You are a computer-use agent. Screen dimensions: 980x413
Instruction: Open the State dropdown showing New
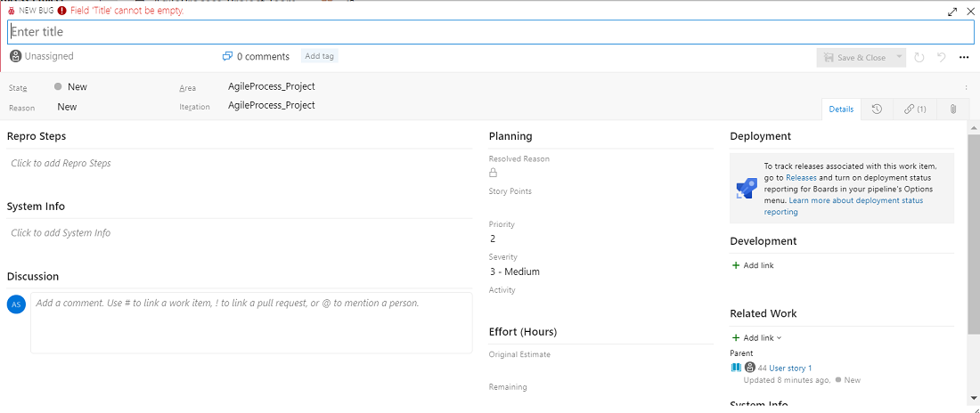coord(77,87)
